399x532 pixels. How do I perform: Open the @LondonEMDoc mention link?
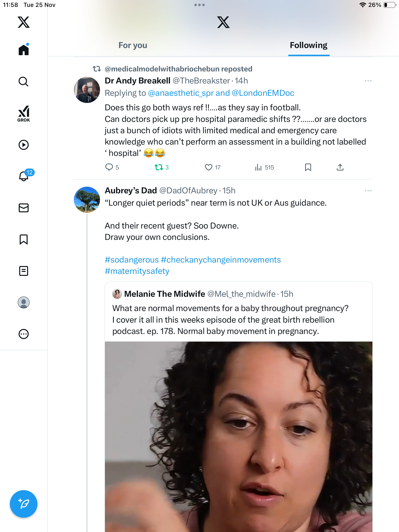[x=263, y=93]
